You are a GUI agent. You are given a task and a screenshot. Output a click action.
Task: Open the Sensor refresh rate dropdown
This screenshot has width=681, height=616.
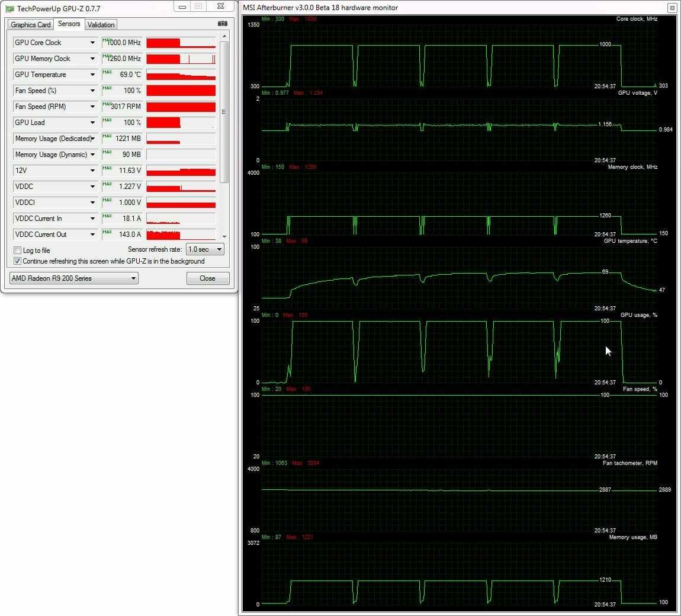pos(205,249)
